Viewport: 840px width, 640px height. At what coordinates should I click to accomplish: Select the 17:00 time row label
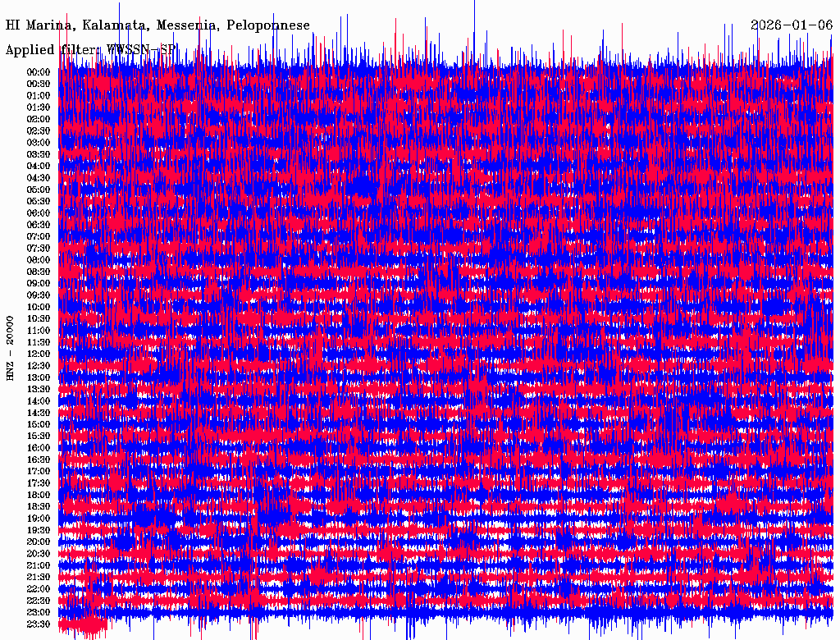pyautogui.click(x=39, y=471)
